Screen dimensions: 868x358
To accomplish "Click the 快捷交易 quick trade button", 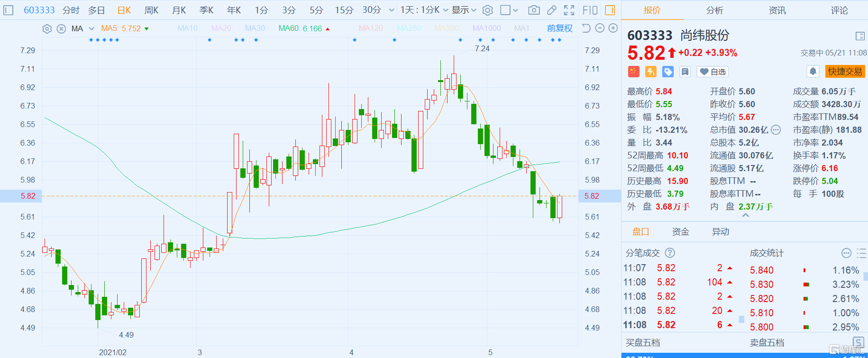I will tap(845, 72).
